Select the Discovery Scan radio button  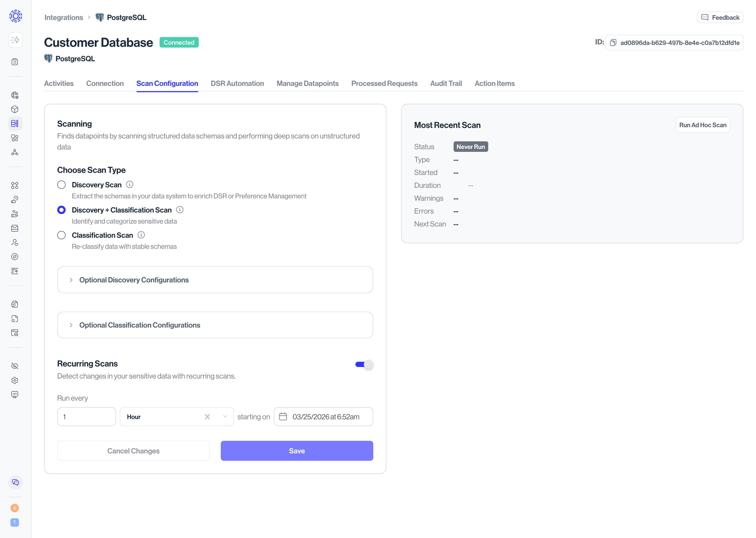tap(62, 184)
